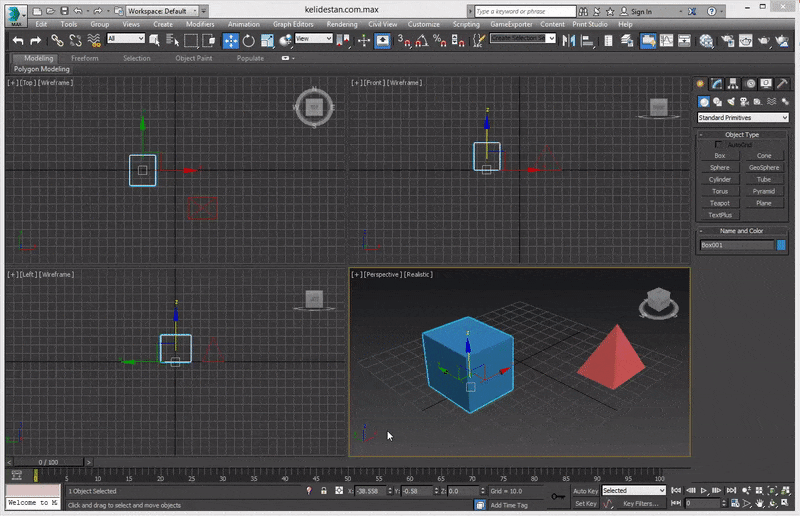The width and height of the screenshot is (800, 516).
Task: Switch to the Freeform ribbon tab
Action: (85, 58)
